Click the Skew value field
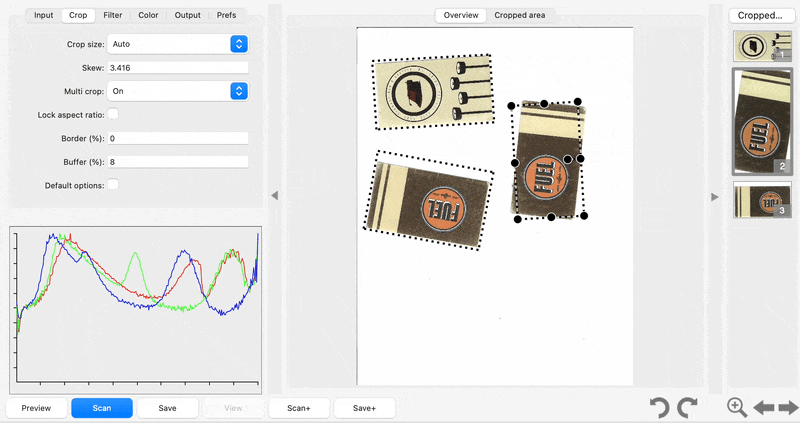The image size is (800, 423). click(x=178, y=68)
